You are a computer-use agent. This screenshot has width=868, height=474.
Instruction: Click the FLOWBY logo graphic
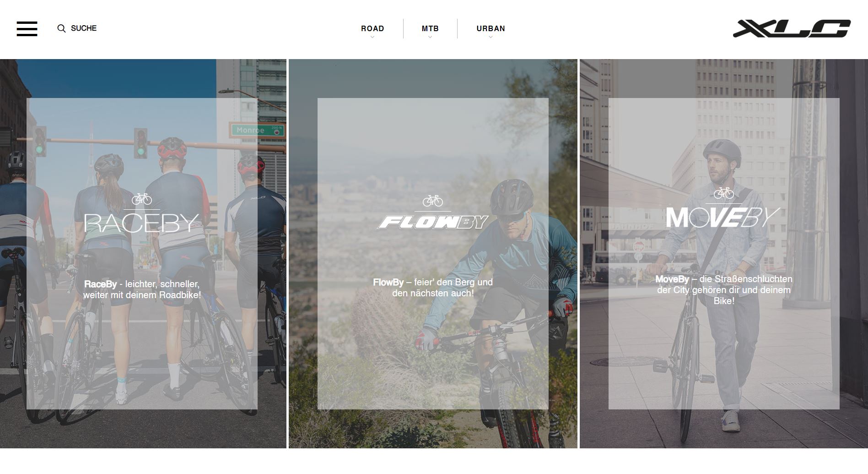433,222
